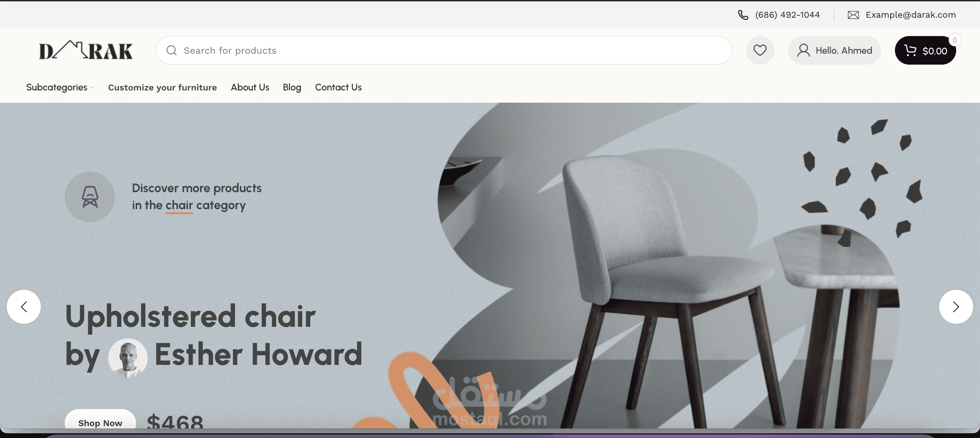Screen dimensions: 980x438
Task: Advance to the next slide with the right arrow
Action: (x=955, y=306)
